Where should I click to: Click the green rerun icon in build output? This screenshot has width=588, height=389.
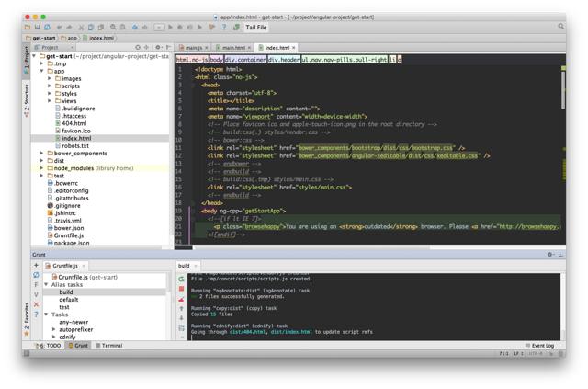tap(182, 278)
